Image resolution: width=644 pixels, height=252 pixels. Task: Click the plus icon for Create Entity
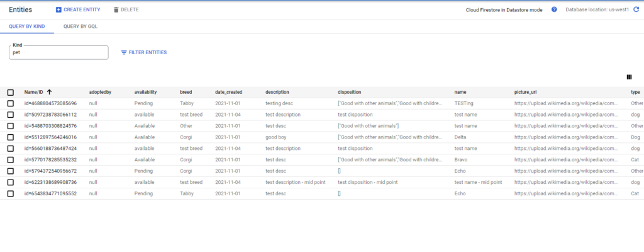pos(58,10)
